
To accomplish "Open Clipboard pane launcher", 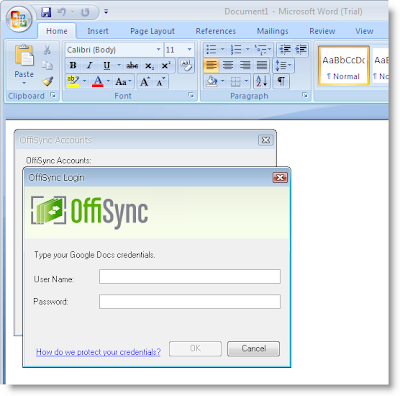I will coord(53,95).
